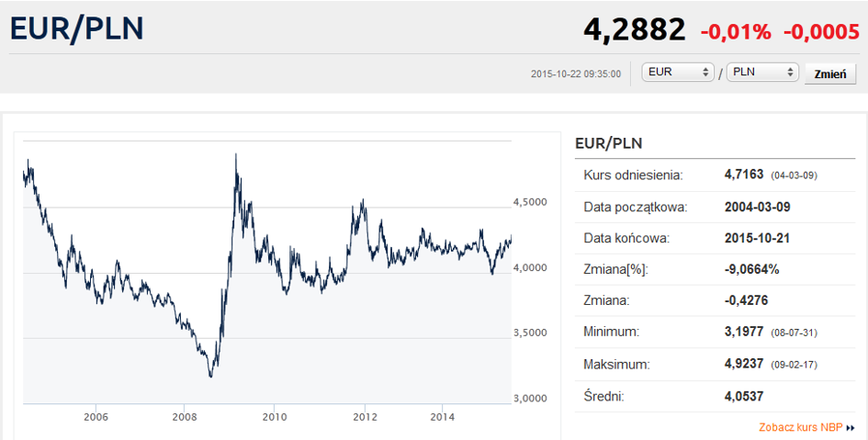Click the 2010 label on the chart axis
868x440 pixels.
274,416
